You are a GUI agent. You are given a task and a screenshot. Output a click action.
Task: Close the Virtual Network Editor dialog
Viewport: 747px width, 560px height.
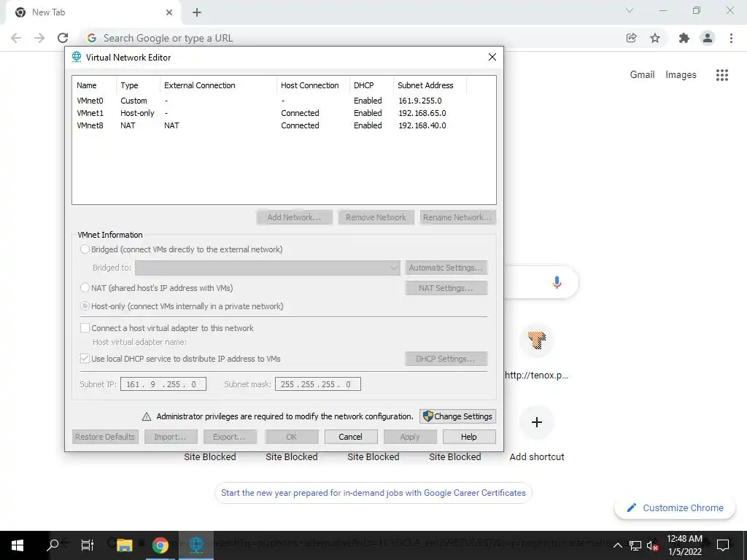pyautogui.click(x=492, y=57)
